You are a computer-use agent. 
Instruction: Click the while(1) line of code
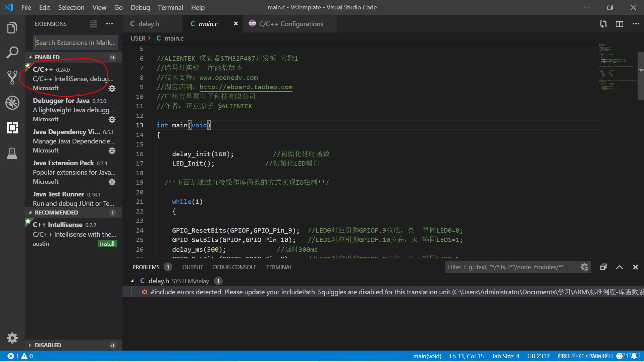pyautogui.click(x=187, y=201)
